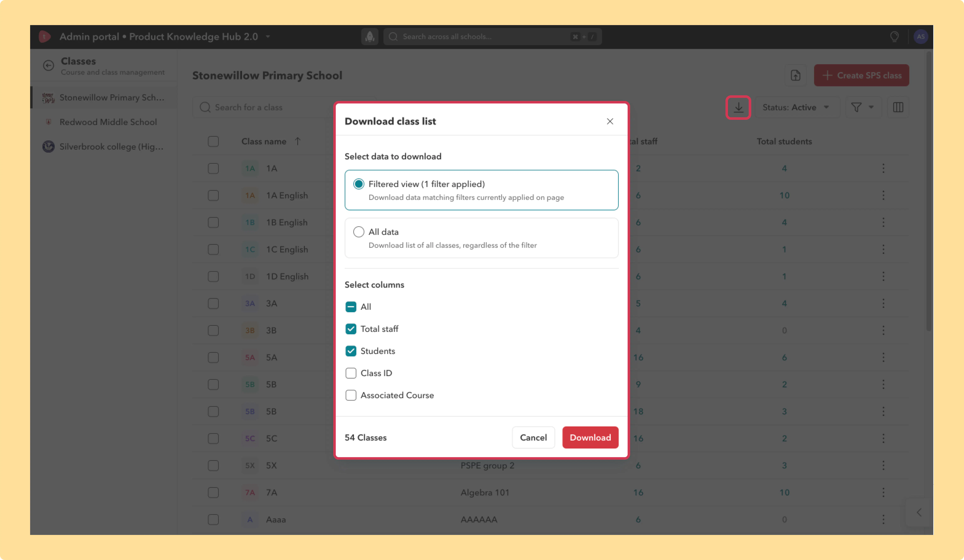Open the AS user avatar menu

click(x=920, y=37)
